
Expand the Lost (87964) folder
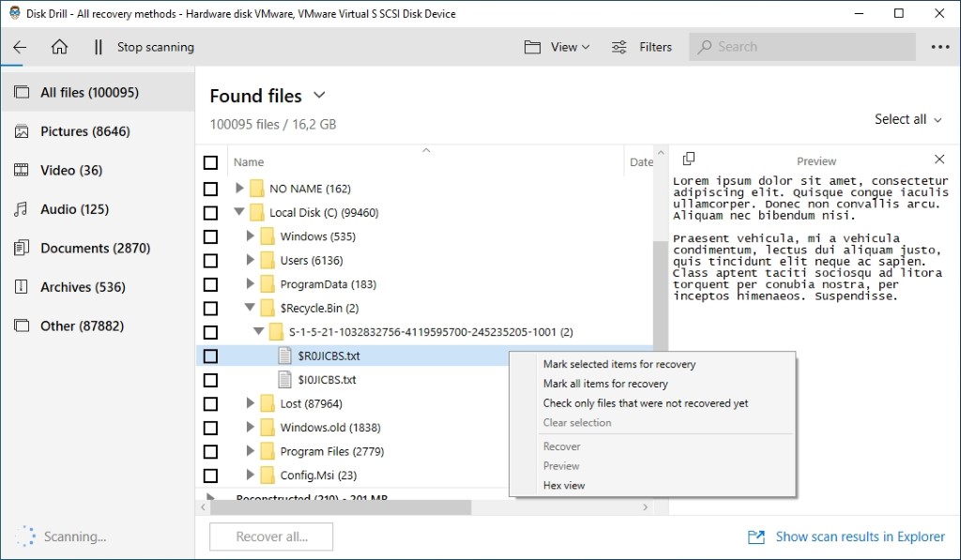[x=250, y=403]
